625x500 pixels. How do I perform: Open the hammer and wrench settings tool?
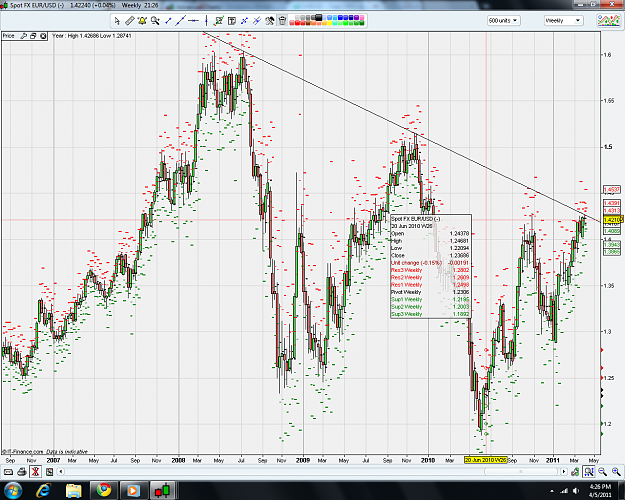269,21
